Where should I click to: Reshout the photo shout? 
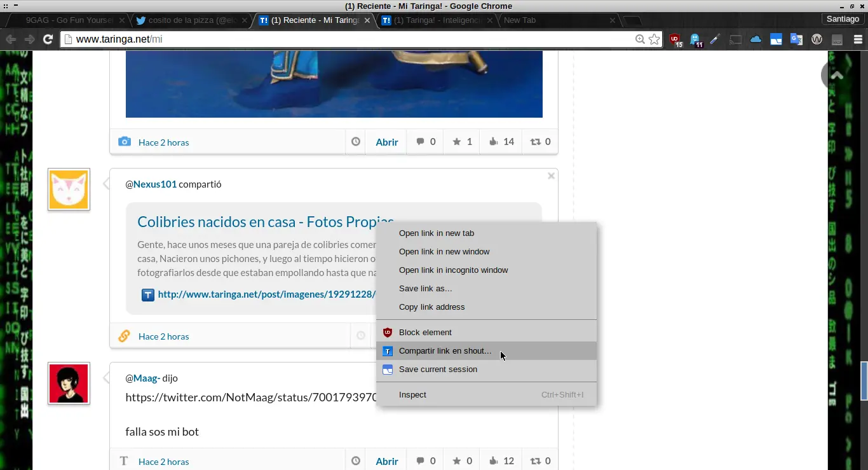pyautogui.click(x=541, y=142)
